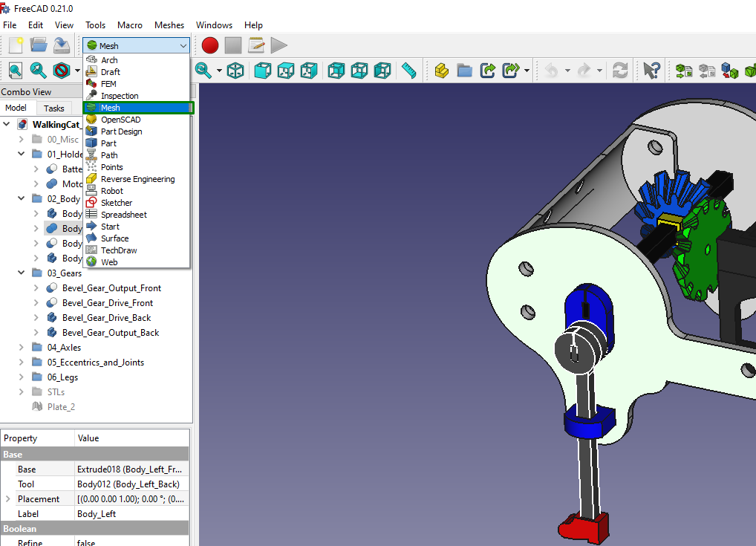The width and height of the screenshot is (756, 546).
Task: Set isometric view cube icon
Action: point(235,71)
